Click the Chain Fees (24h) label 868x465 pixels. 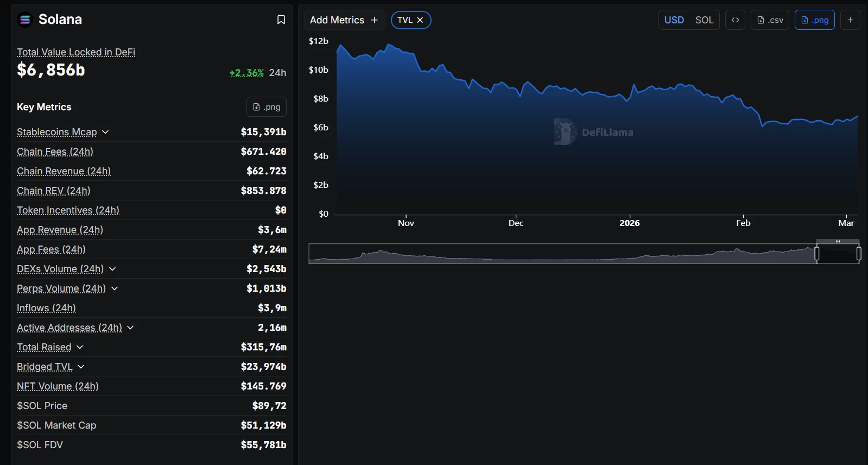(x=55, y=152)
